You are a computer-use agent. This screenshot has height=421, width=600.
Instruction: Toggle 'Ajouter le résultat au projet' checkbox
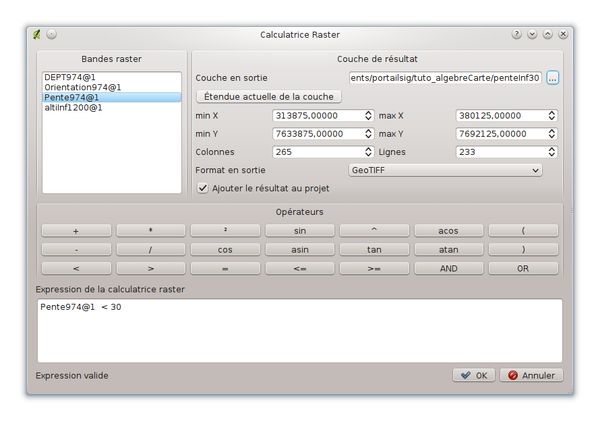click(x=203, y=187)
